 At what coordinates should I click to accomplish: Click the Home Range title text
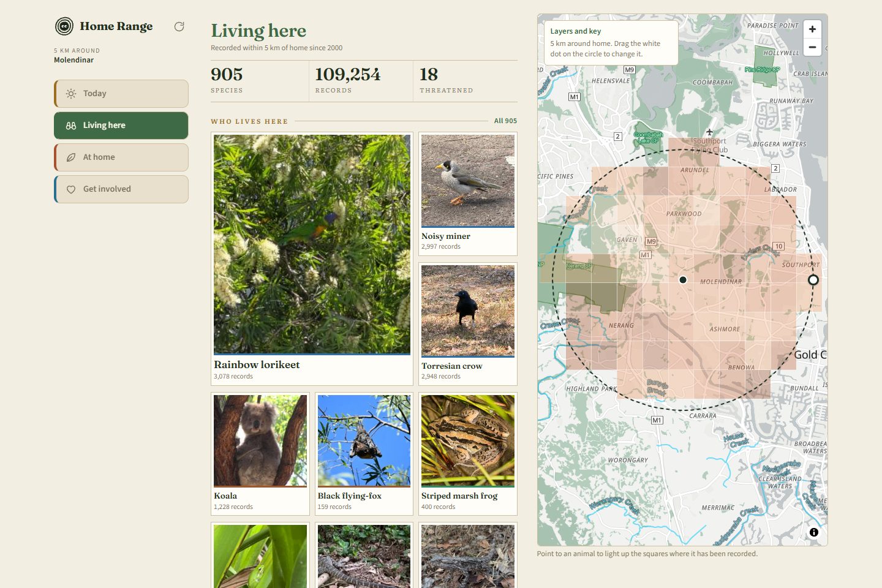click(x=116, y=26)
